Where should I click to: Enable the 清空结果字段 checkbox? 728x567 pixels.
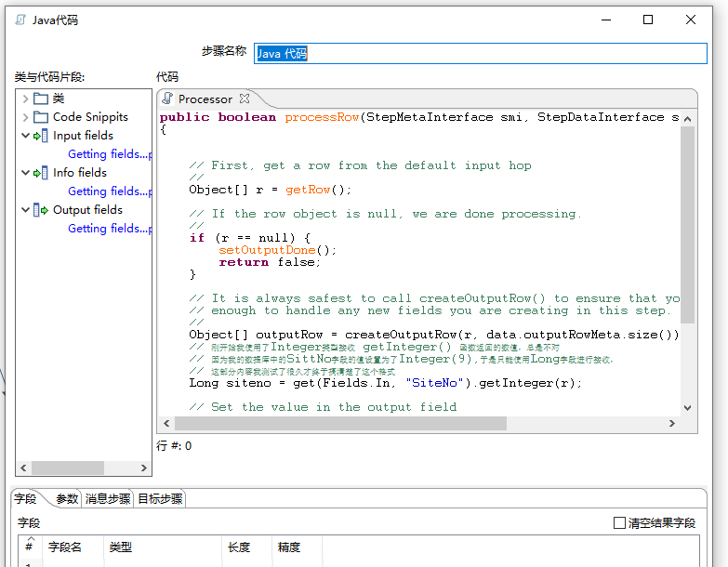coord(620,523)
